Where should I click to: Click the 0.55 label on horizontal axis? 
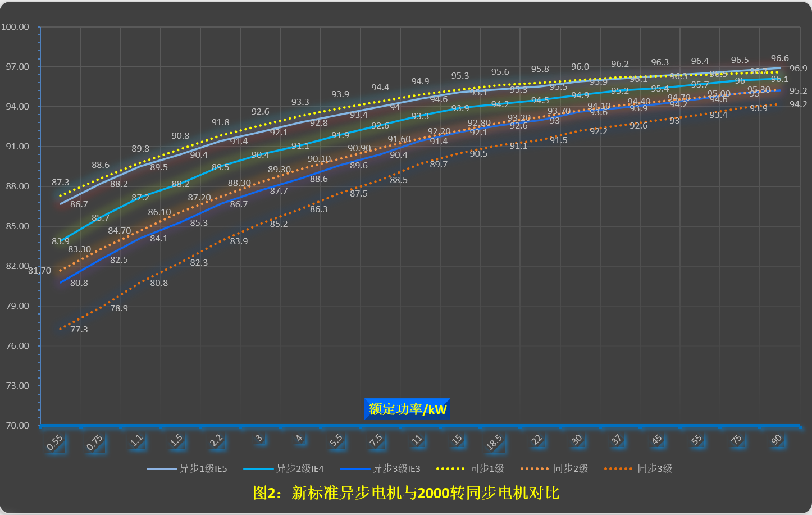click(x=55, y=443)
